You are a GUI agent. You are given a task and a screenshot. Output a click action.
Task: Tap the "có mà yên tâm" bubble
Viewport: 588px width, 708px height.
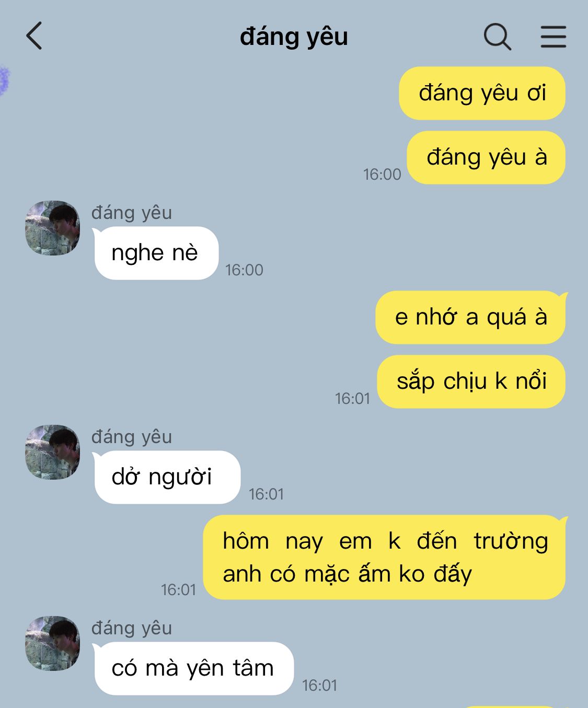click(193, 668)
